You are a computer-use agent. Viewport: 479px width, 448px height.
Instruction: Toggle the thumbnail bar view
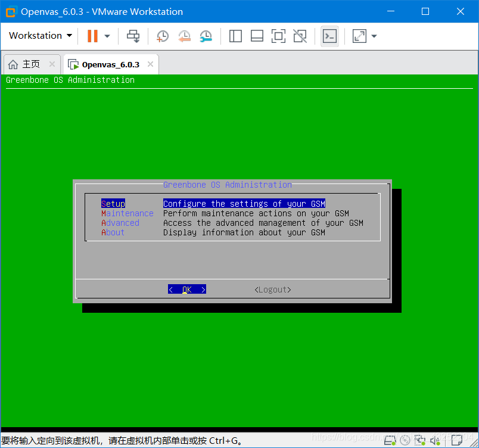(257, 36)
